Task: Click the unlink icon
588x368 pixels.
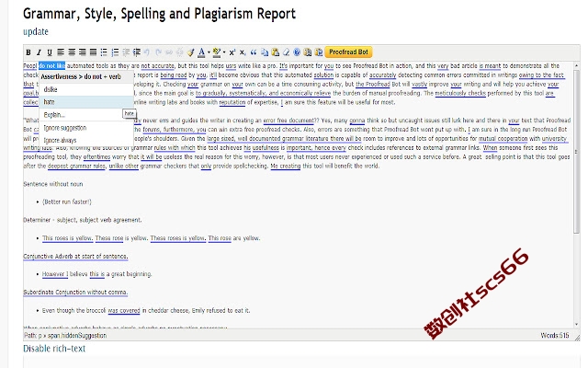Action: [180, 52]
